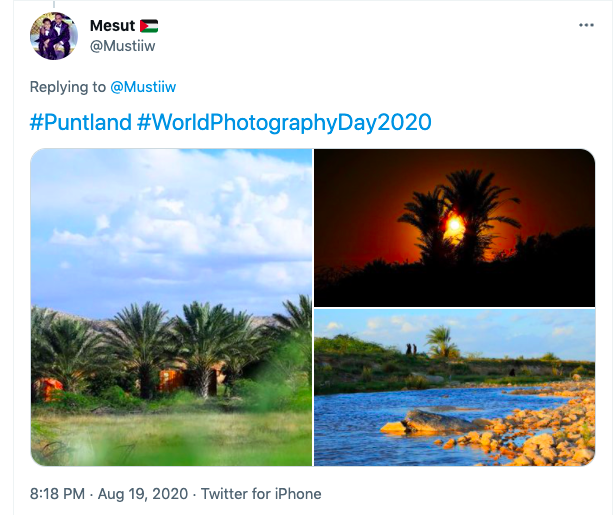Image resolution: width=615 pixels, height=515 pixels.
Task: Click the thread connector line above the avatar
Action: [x=54, y=5]
